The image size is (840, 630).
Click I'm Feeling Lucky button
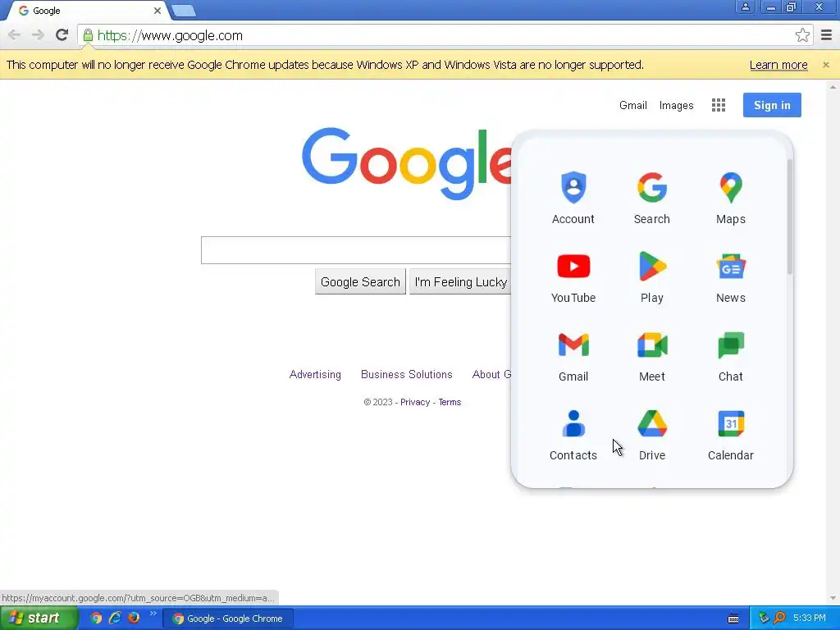tap(461, 282)
